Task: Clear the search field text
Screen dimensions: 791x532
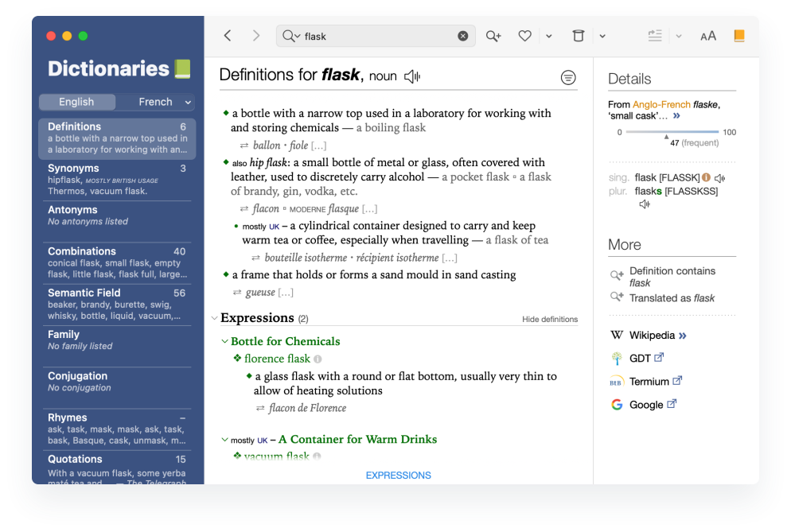Action: (x=463, y=36)
